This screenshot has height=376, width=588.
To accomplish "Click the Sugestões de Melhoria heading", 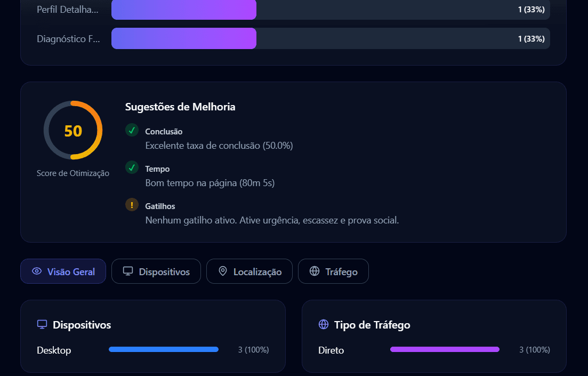I will (x=180, y=107).
